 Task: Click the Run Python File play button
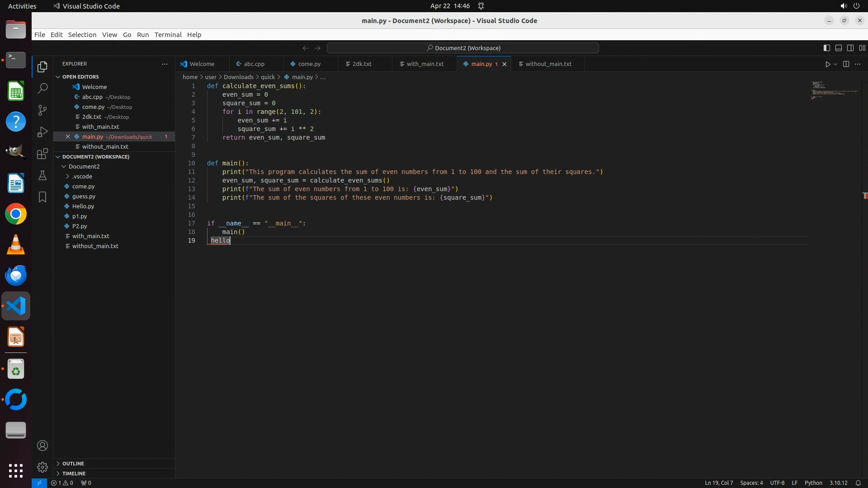(827, 64)
